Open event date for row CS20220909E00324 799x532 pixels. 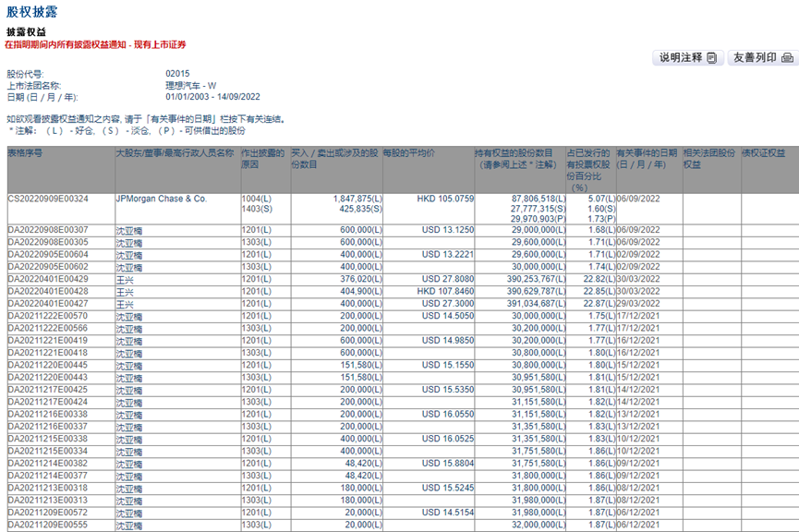coord(638,199)
